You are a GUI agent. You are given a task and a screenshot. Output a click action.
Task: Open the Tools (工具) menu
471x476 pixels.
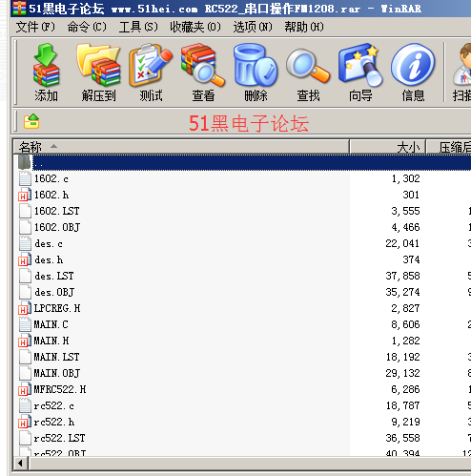(138, 27)
